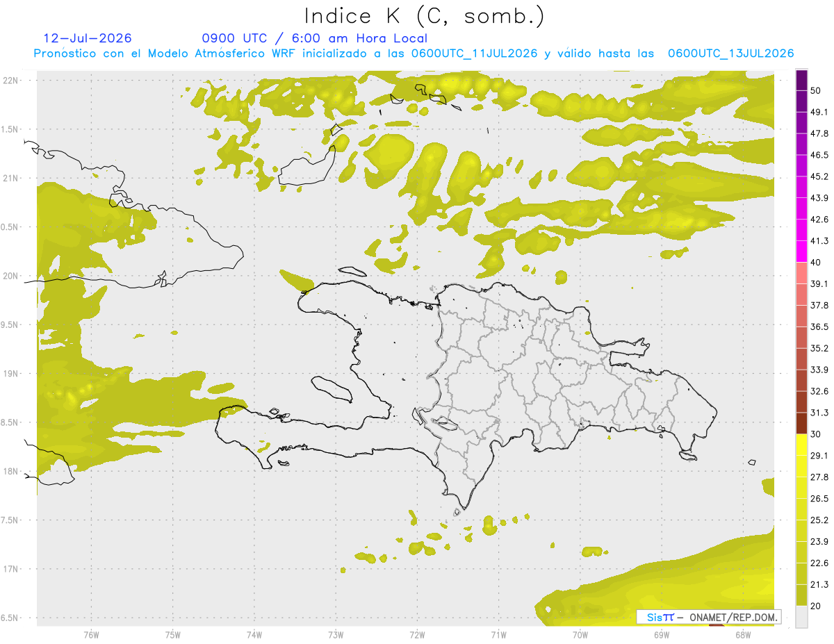
Task: Click the gray legend swatch below 20
Action: tap(801, 617)
